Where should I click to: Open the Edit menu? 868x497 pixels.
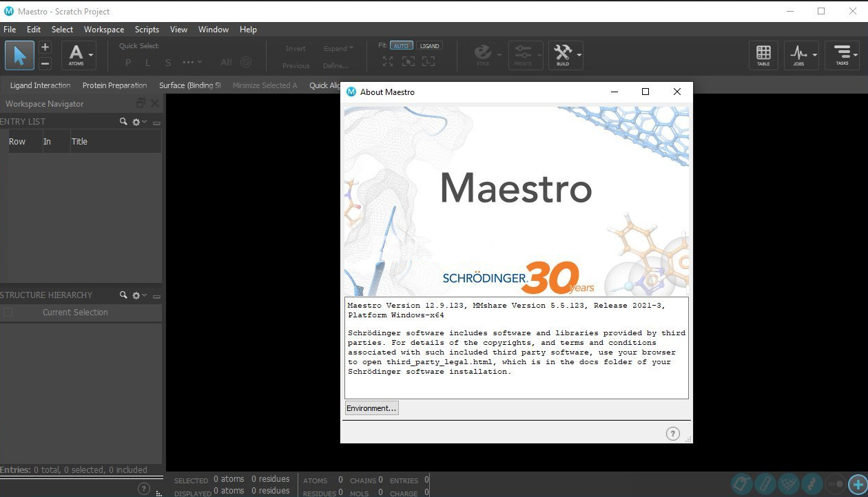pos(34,30)
